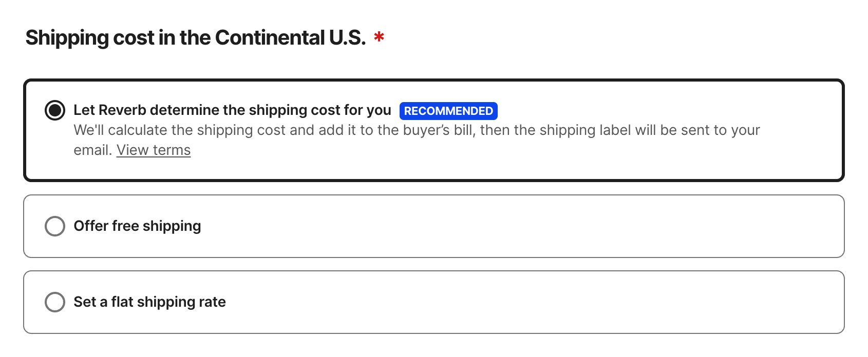This screenshot has height=357, width=868.
Task: Click the highlighted recommended shipping option
Action: tap(434, 129)
